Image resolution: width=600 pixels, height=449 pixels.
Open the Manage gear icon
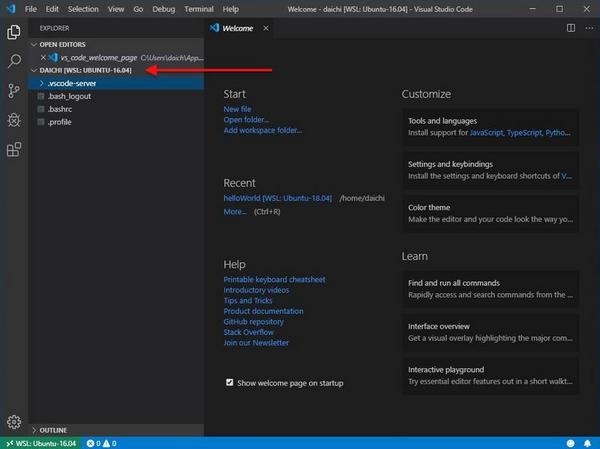pyautogui.click(x=14, y=422)
